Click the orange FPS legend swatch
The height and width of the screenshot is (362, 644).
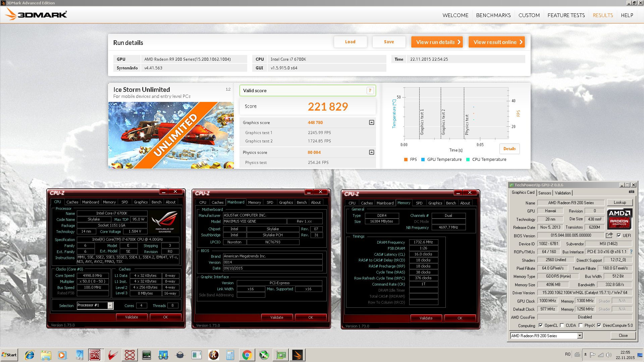click(406, 160)
